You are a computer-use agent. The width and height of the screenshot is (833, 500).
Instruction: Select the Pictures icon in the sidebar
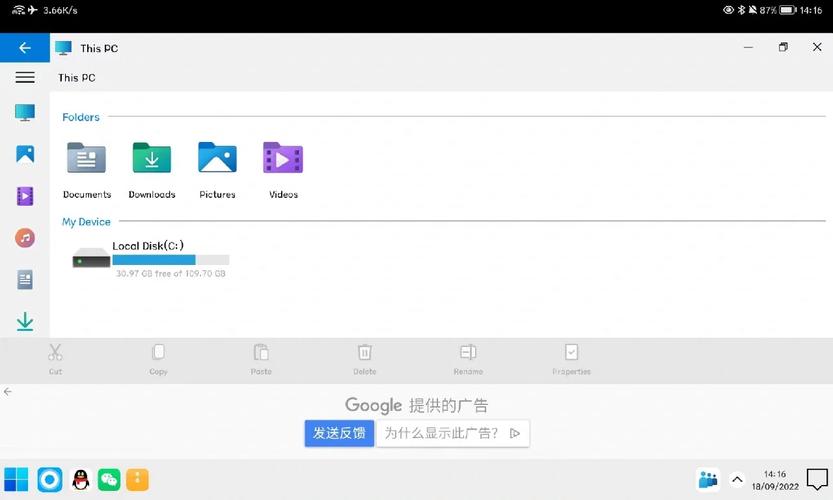coord(25,154)
